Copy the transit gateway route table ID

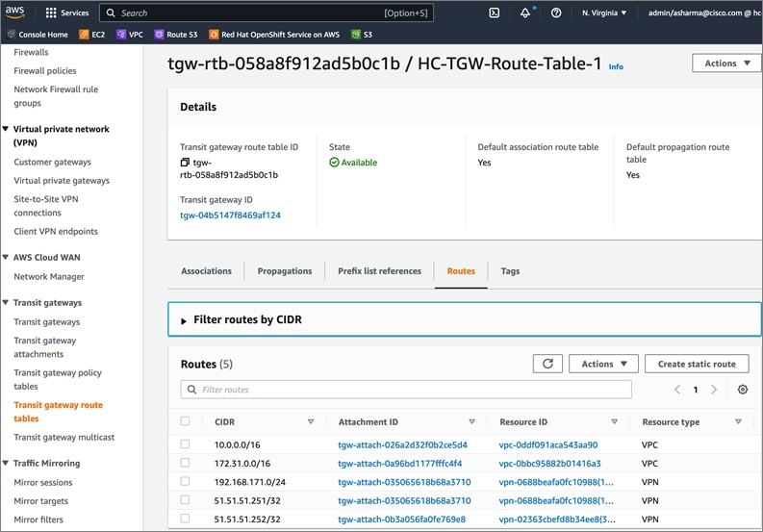[185, 163]
